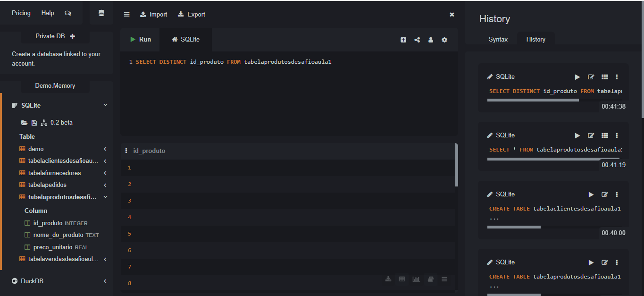The width and height of the screenshot is (644, 296).
Task: Open editor settings gear icon
Action: [444, 40]
